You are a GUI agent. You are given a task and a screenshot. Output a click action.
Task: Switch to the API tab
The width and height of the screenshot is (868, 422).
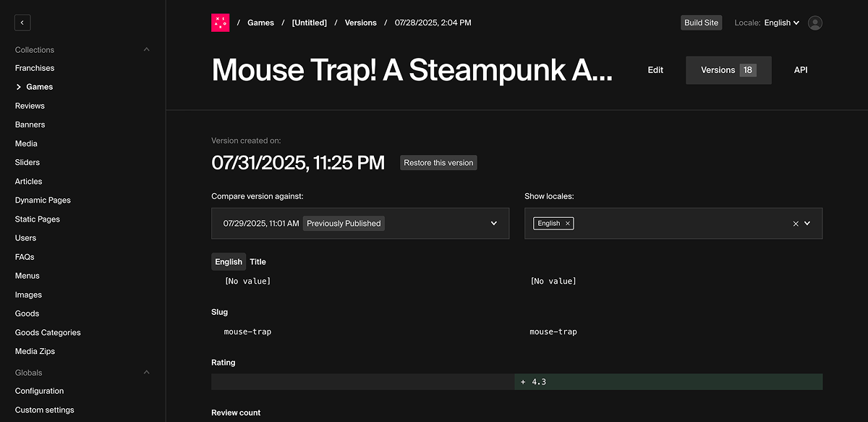(801, 70)
